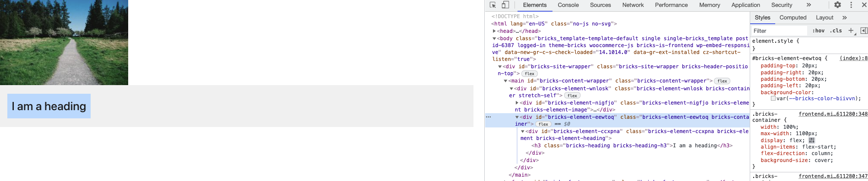The width and height of the screenshot is (868, 181).
Task: Click the #bricks-element-eewtoq selector
Action: [786, 58]
